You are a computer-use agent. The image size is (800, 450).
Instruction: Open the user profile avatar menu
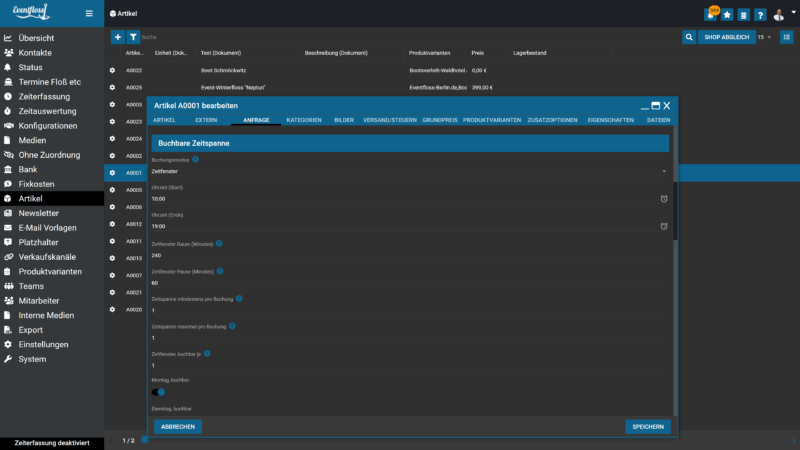779,15
